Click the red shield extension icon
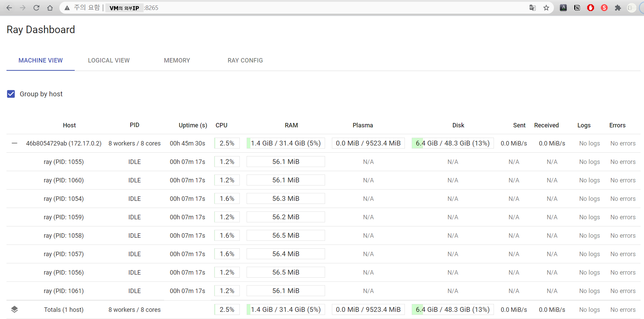 pos(590,8)
